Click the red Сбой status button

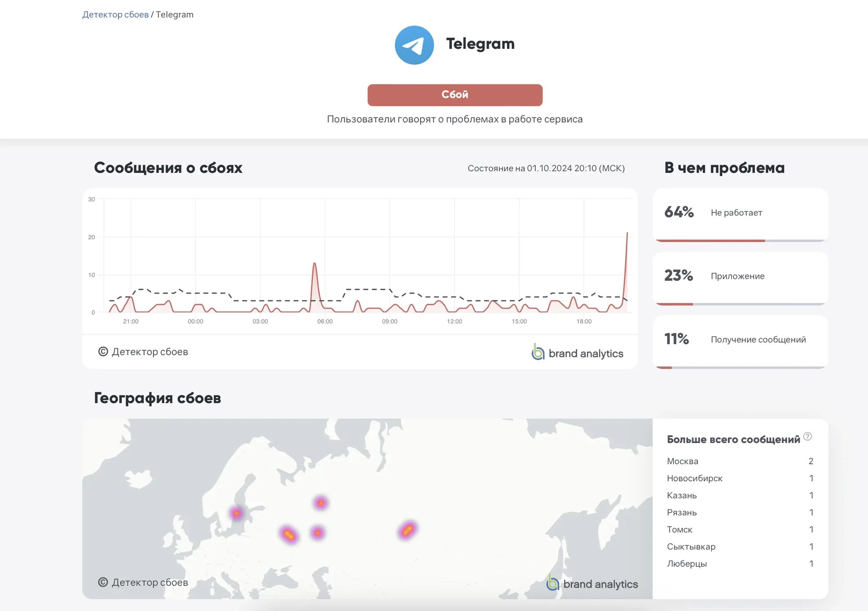point(455,95)
